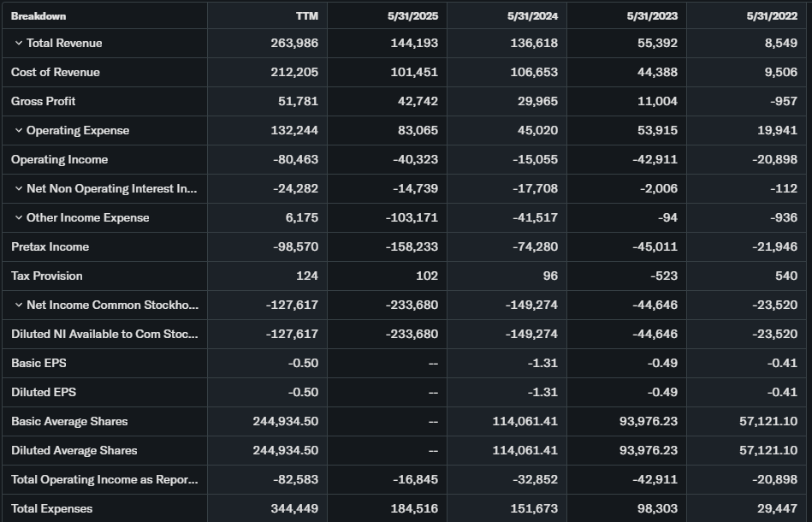Image resolution: width=812 pixels, height=522 pixels.
Task: Click TTM Total Revenue value 263,986
Action: coord(294,44)
